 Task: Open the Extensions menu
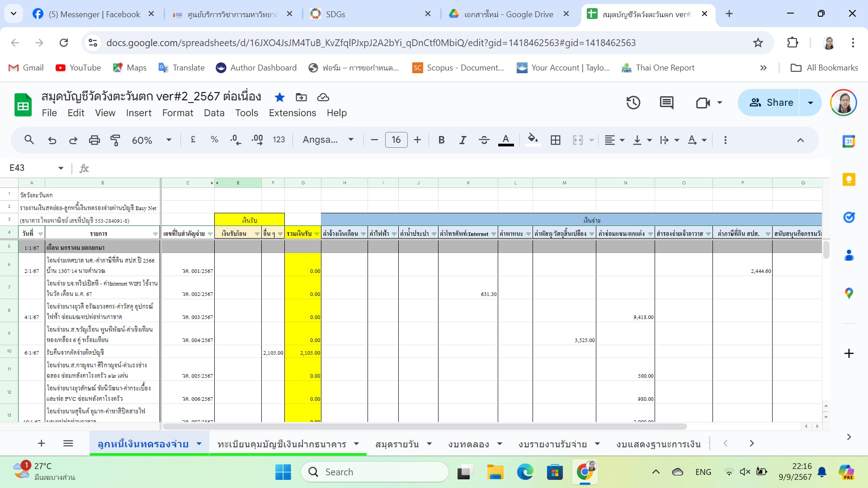[x=292, y=113]
